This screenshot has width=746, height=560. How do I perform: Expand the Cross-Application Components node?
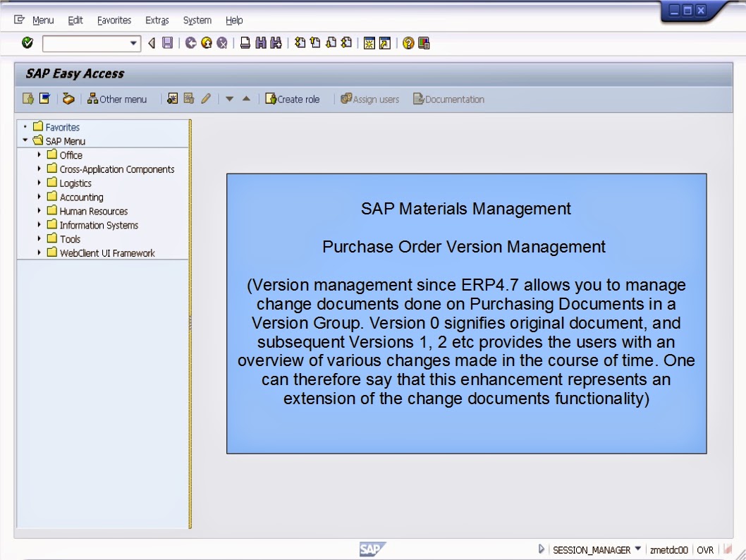[x=39, y=169]
